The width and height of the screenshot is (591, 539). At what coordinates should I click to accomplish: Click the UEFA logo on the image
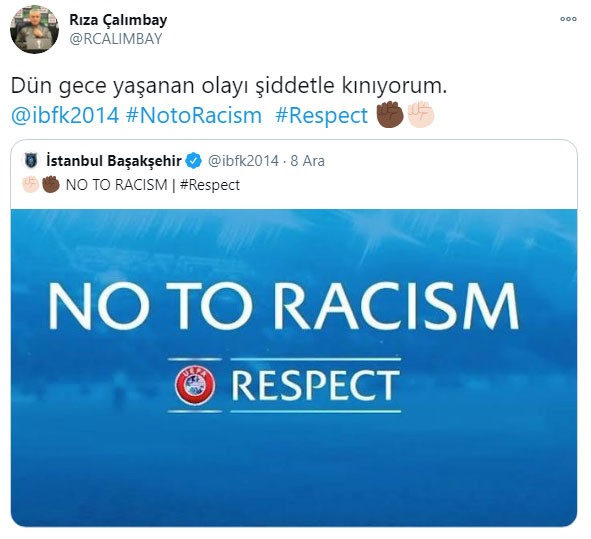[x=195, y=385]
